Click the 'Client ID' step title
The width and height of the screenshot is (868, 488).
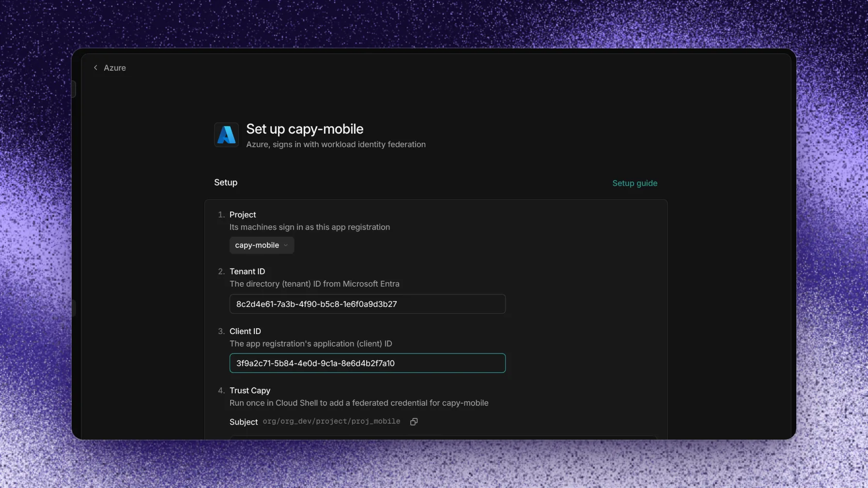245,331
